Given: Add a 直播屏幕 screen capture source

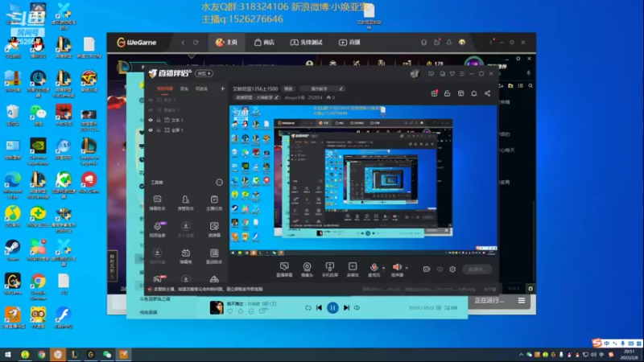Looking at the screenshot, I should [x=284, y=269].
